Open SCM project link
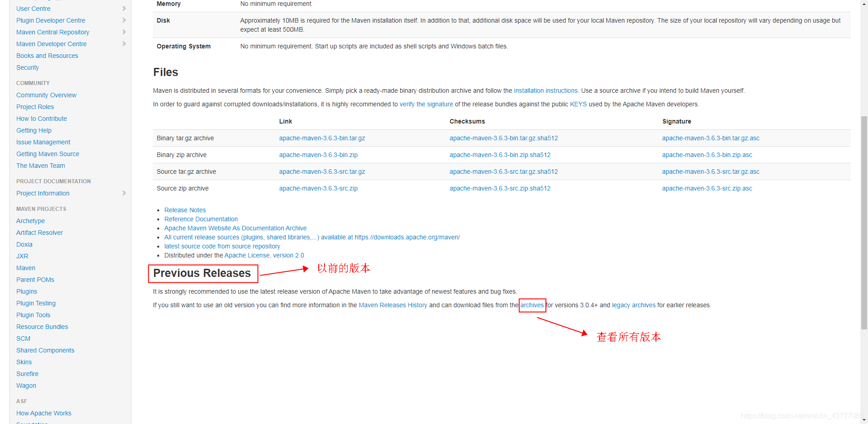The image size is (868, 424). pyautogui.click(x=23, y=338)
